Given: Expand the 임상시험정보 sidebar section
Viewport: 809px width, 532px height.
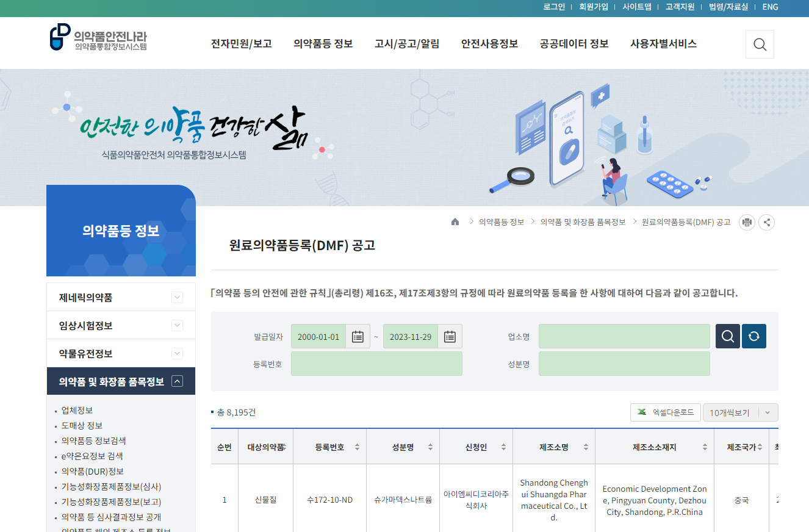Looking at the screenshot, I should point(177,326).
